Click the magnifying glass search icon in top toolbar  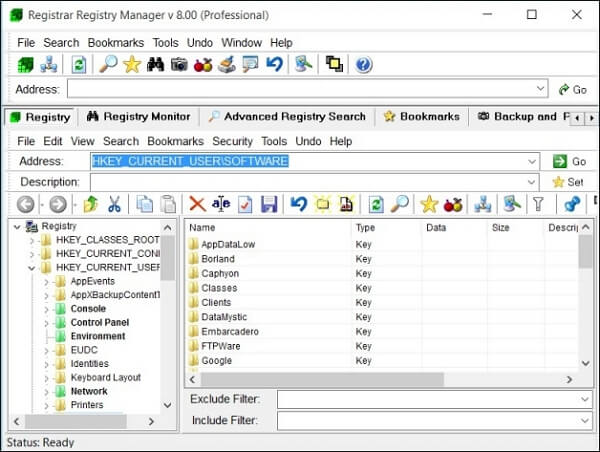pyautogui.click(x=108, y=64)
